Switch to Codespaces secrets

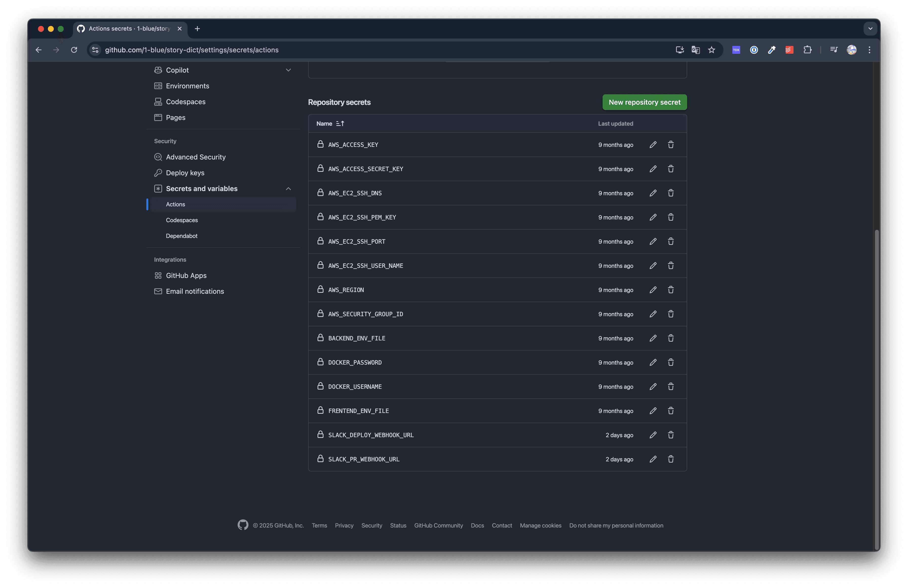click(x=182, y=220)
